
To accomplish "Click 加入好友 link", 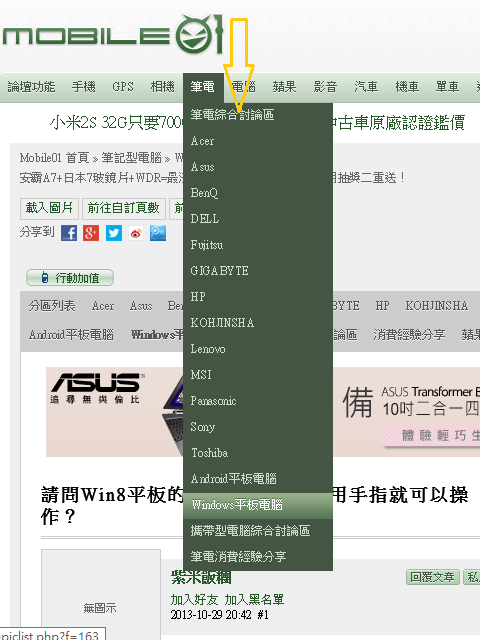I will pyautogui.click(x=194, y=600).
